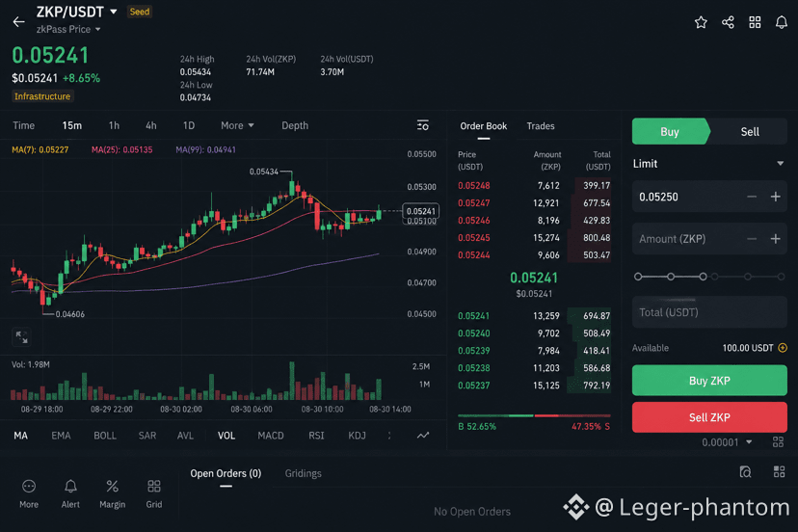
Task: Toggle the AVL indicator
Action: pos(185,436)
